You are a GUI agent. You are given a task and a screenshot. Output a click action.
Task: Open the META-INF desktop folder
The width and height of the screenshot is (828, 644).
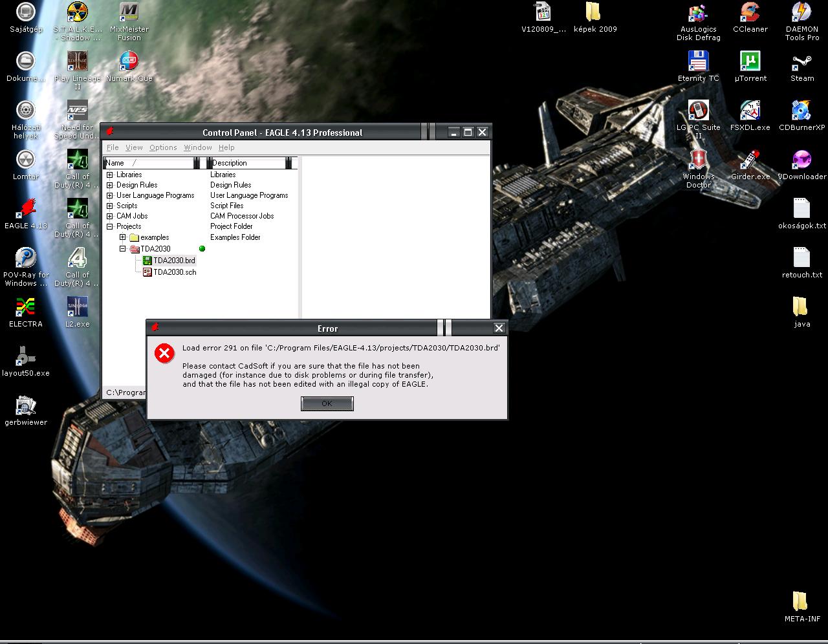tap(802, 608)
